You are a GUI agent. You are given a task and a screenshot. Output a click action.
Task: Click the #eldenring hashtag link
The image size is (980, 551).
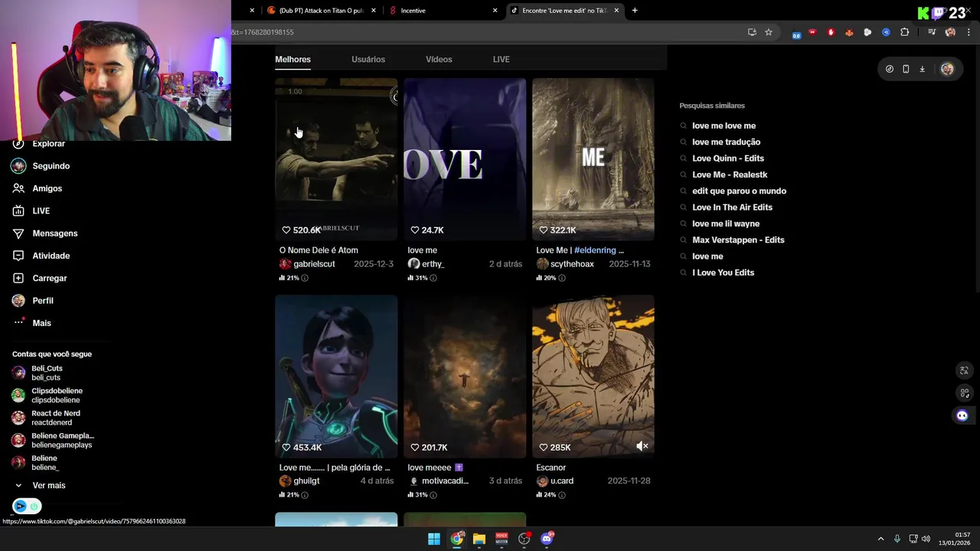pos(595,250)
